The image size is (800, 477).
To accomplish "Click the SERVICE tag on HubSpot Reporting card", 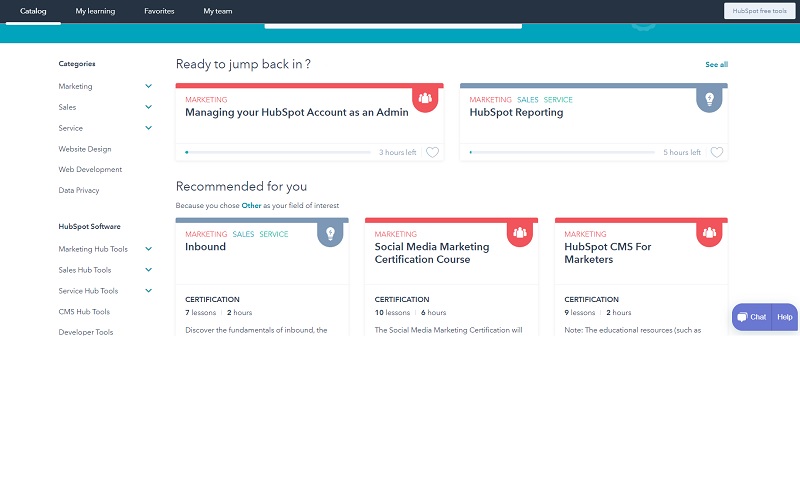I will tap(558, 99).
